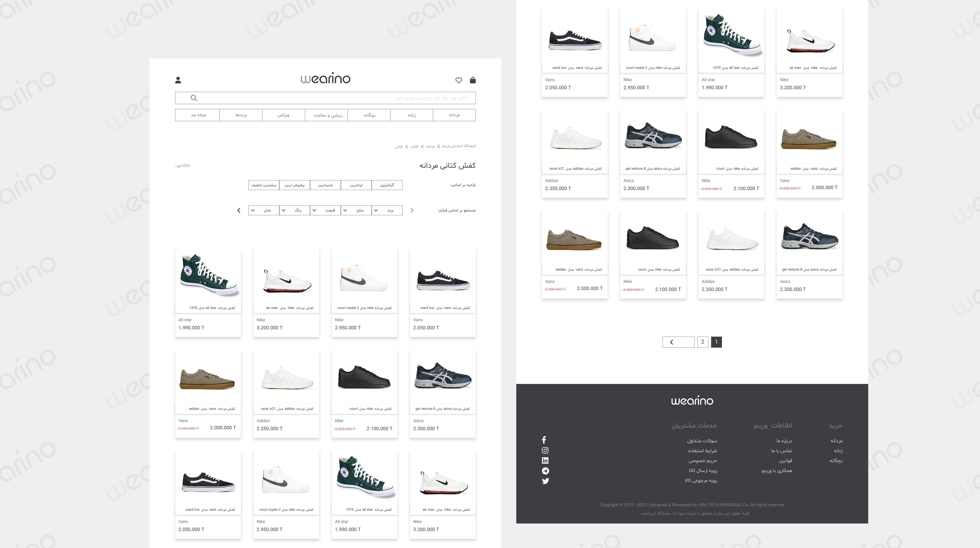The height and width of the screenshot is (548, 980).
Task: Expand the سایز filter dropdown
Action: coord(356,210)
